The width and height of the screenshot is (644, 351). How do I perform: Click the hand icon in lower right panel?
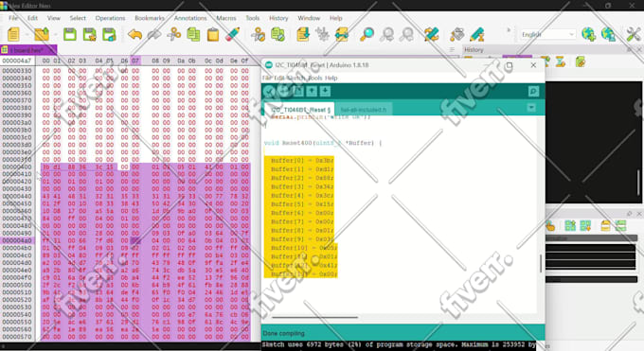[551, 226]
